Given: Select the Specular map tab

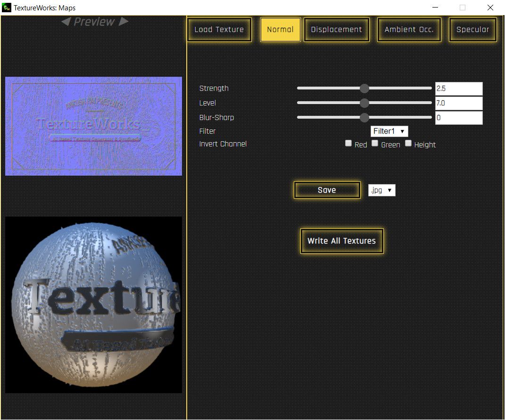Looking at the screenshot, I should (x=472, y=29).
